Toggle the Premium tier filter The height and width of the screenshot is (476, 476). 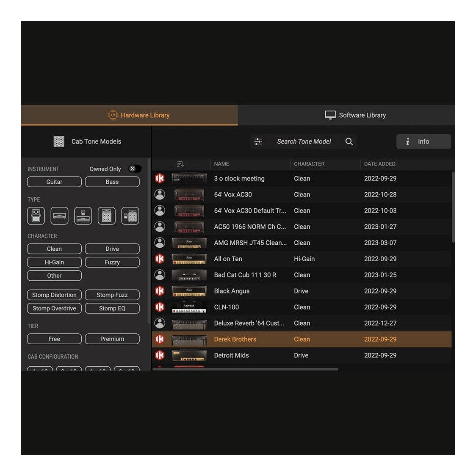[112, 339]
